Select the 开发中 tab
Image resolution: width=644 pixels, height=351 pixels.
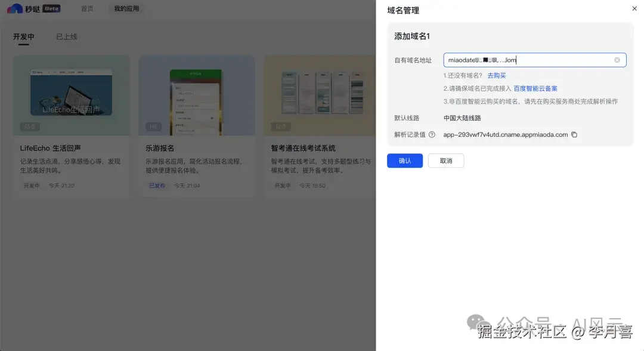tap(24, 36)
